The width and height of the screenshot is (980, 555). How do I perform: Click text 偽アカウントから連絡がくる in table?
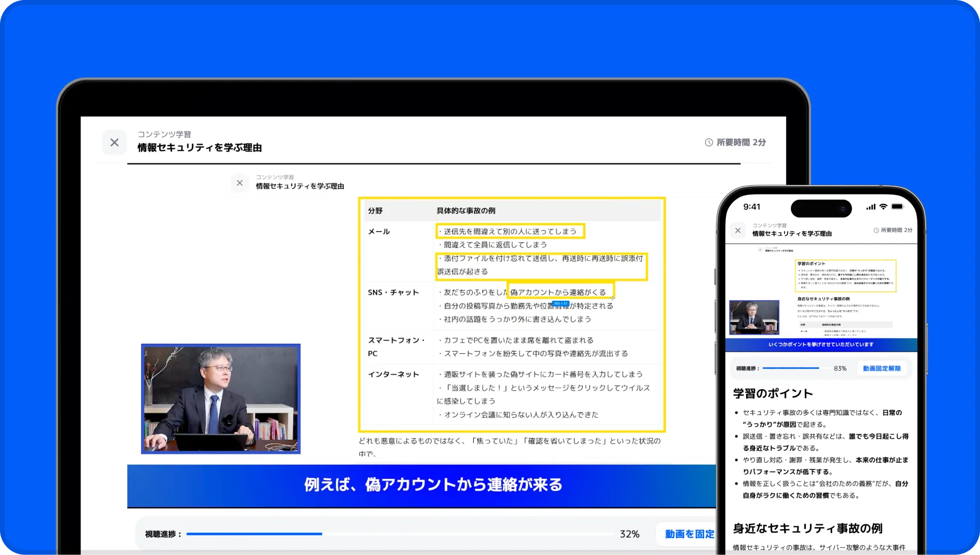pyautogui.click(x=558, y=293)
